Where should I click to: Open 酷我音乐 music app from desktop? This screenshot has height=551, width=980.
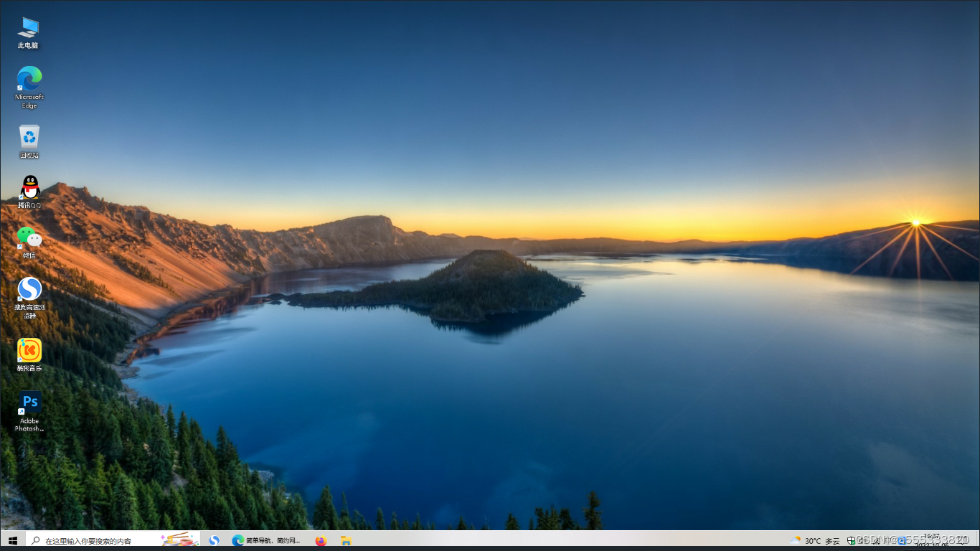(x=29, y=349)
